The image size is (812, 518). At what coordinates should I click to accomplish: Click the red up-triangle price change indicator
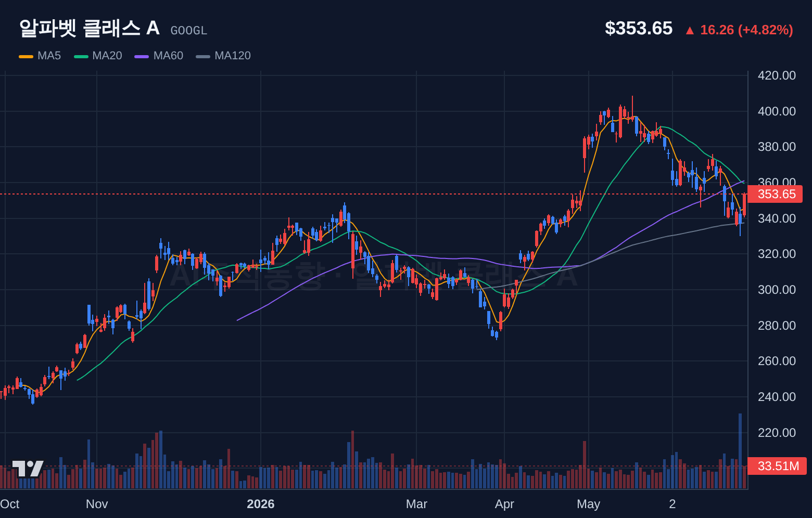(690, 31)
